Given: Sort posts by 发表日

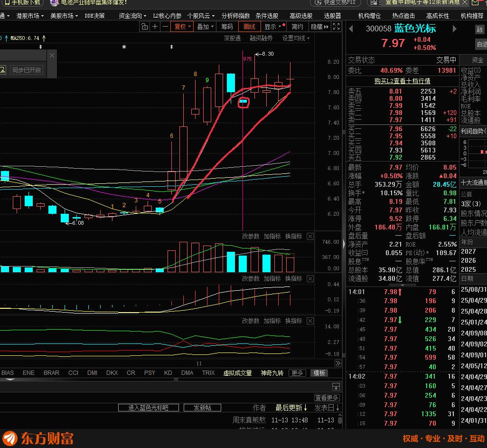Looking at the screenshot, I should (327, 408).
